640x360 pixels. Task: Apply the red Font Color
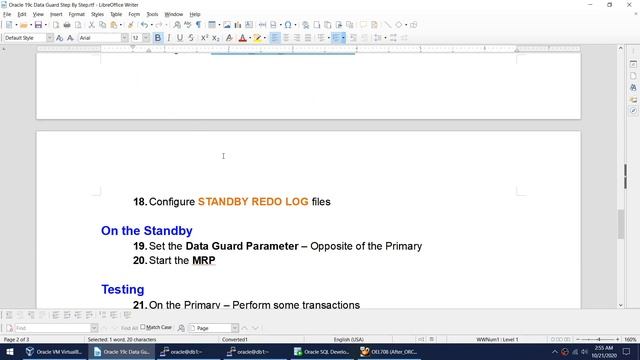tap(242, 38)
